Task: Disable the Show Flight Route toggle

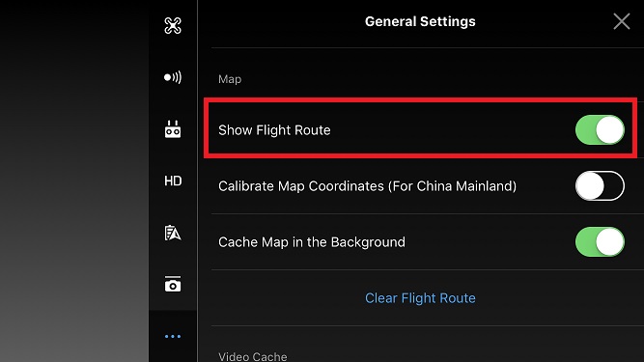Action: click(x=600, y=129)
